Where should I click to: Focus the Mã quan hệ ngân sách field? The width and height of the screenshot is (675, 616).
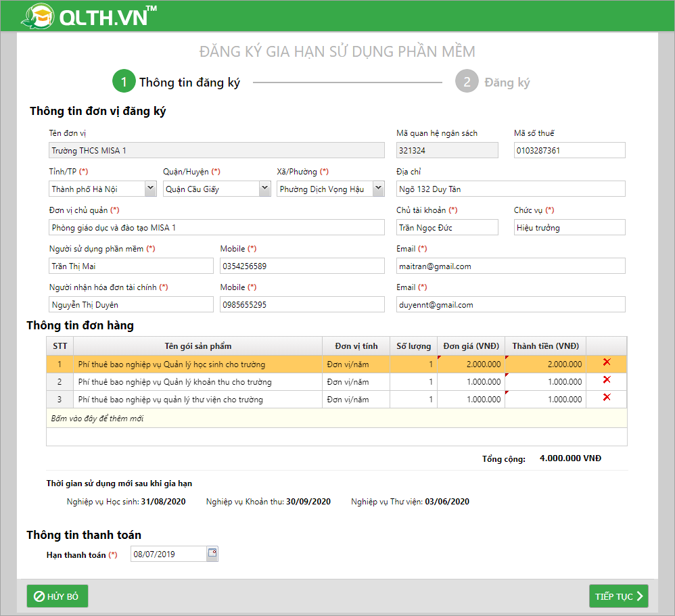pos(447,150)
